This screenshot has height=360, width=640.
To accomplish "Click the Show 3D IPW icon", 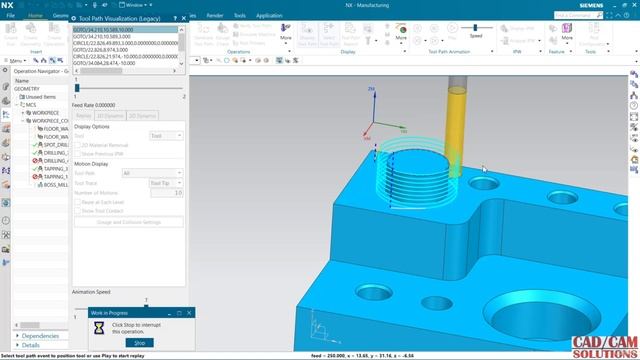I will pyautogui.click(x=517, y=28).
